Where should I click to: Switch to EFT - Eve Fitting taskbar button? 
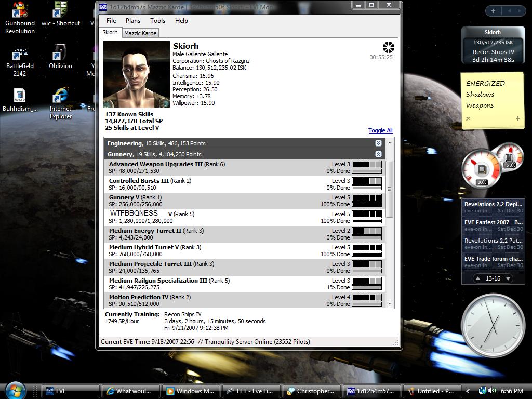click(251, 391)
